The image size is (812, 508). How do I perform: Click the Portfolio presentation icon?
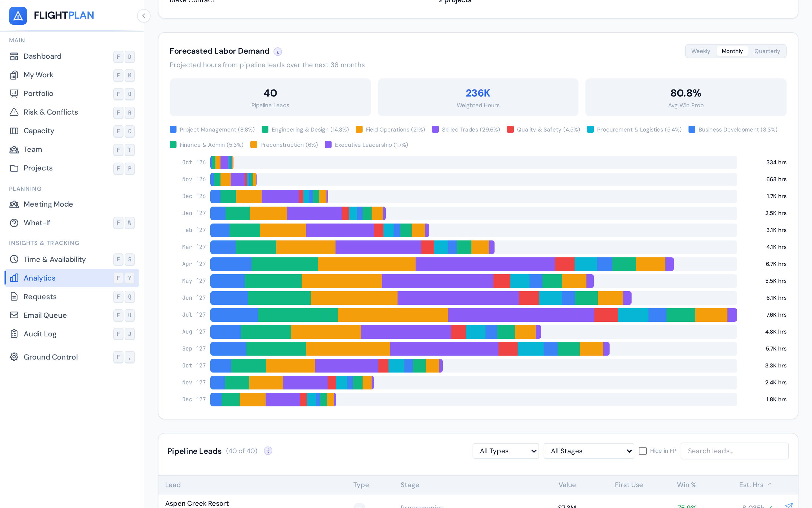(14, 94)
